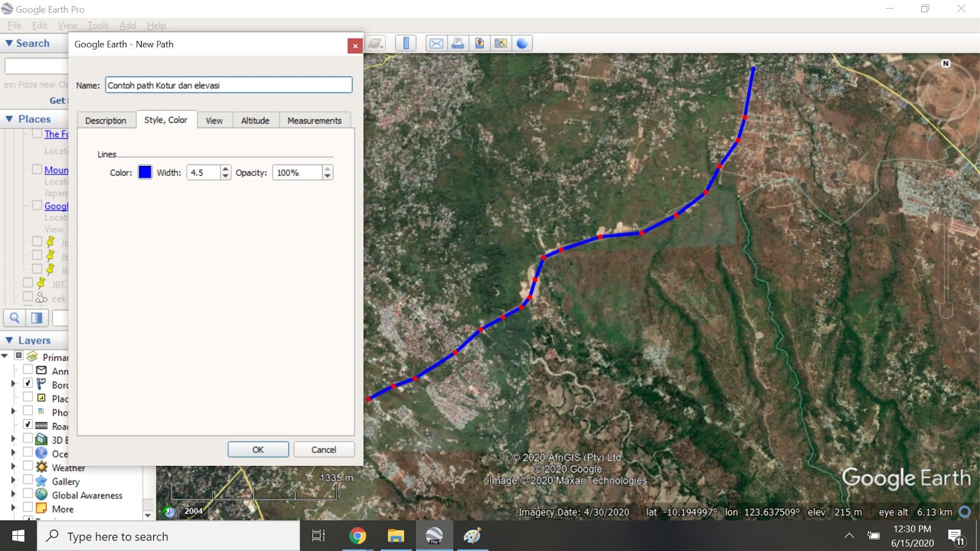The image size is (980, 551).
Task: Click the line Width value field
Action: 203,173
